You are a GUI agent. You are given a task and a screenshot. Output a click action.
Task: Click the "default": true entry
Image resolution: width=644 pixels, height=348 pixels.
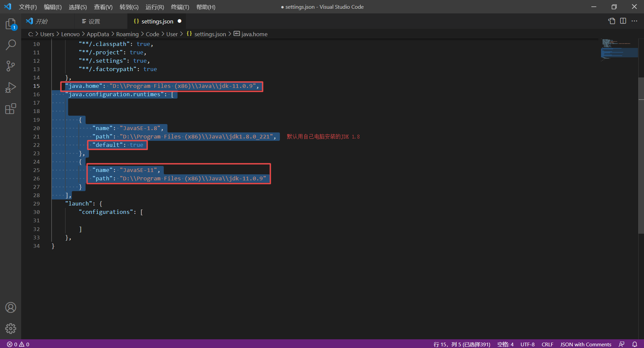coord(118,145)
